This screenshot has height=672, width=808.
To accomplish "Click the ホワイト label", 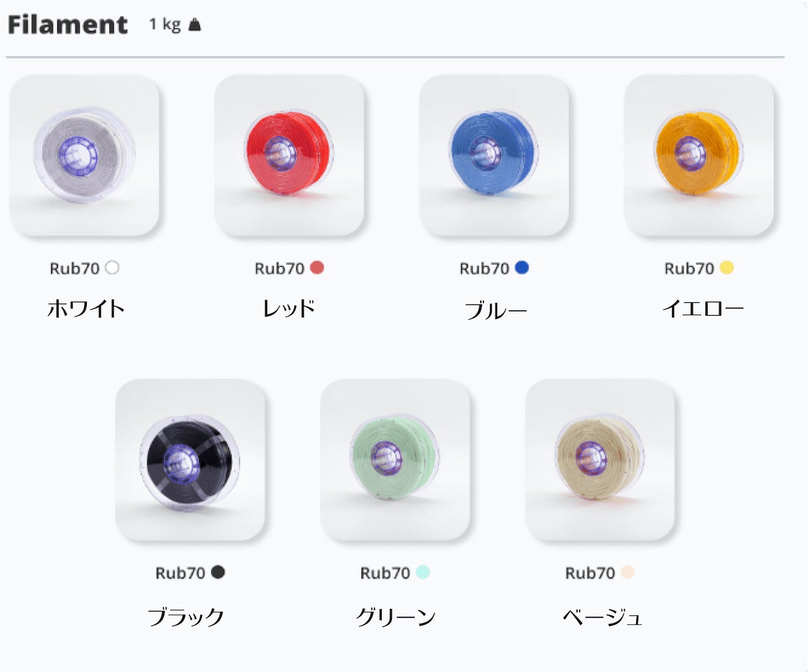I will click(86, 309).
